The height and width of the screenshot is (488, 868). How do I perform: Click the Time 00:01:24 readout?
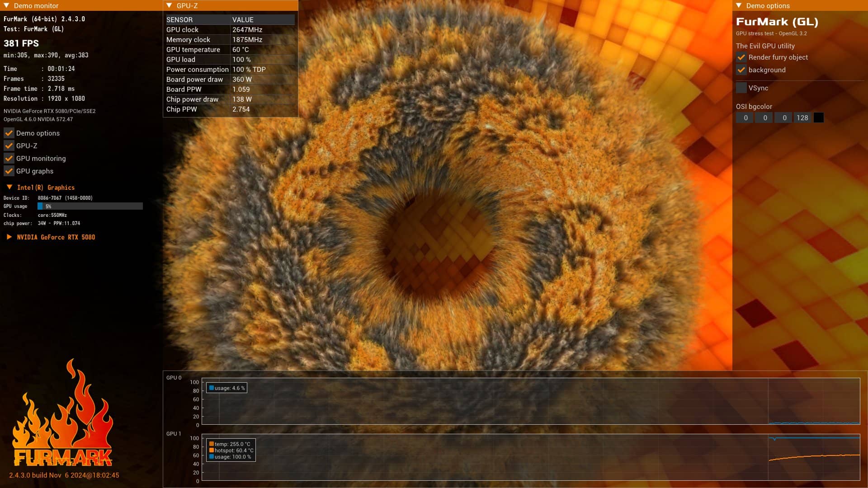tap(39, 69)
